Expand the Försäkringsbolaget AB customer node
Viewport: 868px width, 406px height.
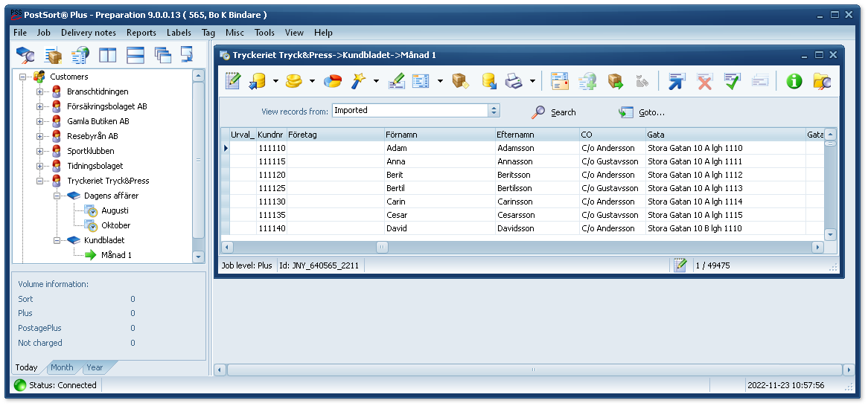39,107
